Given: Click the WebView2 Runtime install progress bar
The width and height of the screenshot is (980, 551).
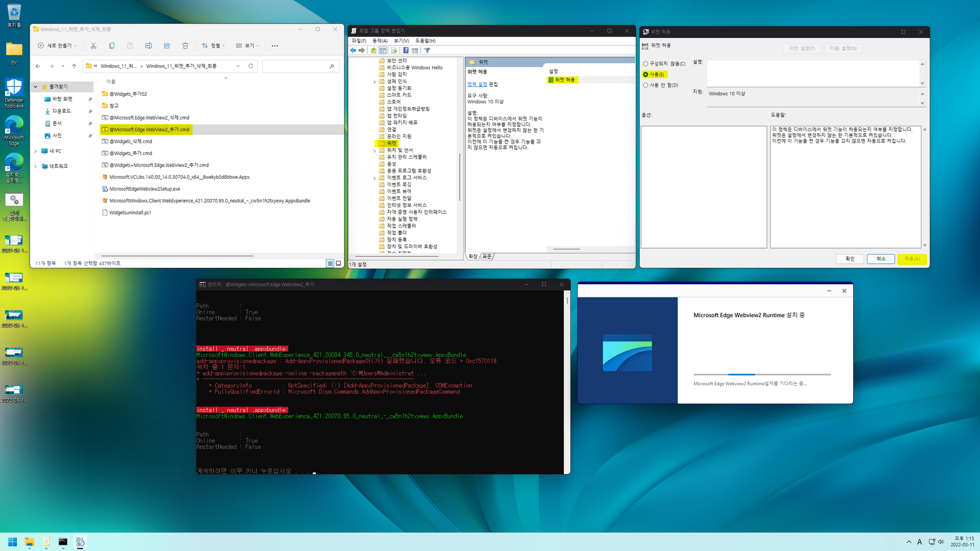Looking at the screenshot, I should pos(762,374).
